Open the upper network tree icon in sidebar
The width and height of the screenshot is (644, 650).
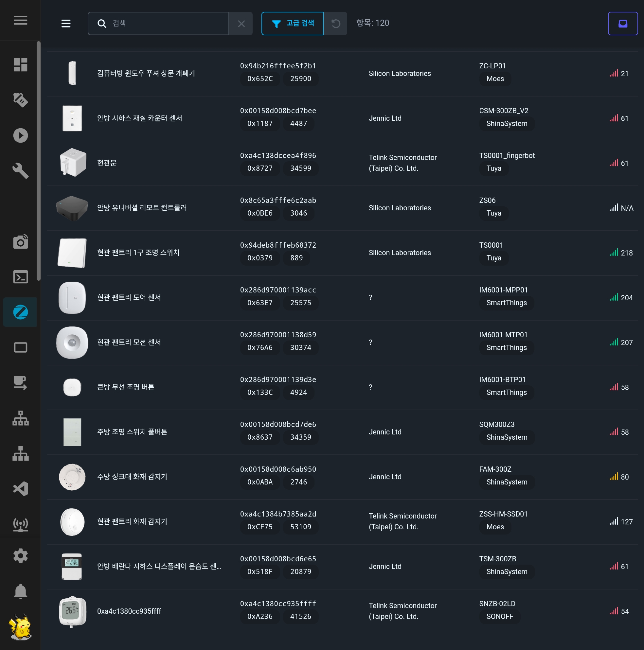tap(21, 418)
